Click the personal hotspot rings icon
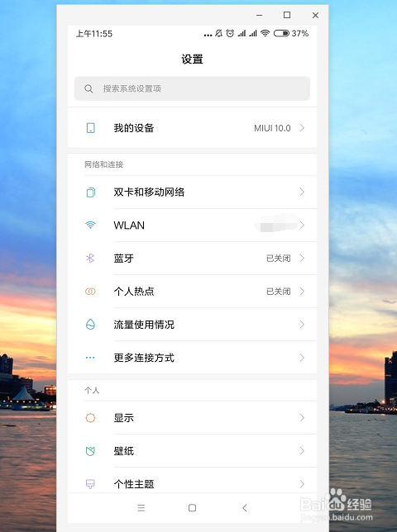Screen dimensions: 397x532 tap(90, 292)
